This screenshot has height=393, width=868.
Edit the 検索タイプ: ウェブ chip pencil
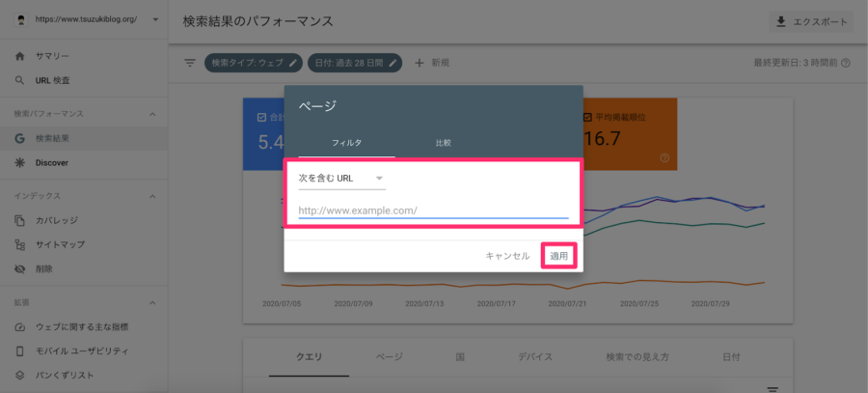pos(293,63)
